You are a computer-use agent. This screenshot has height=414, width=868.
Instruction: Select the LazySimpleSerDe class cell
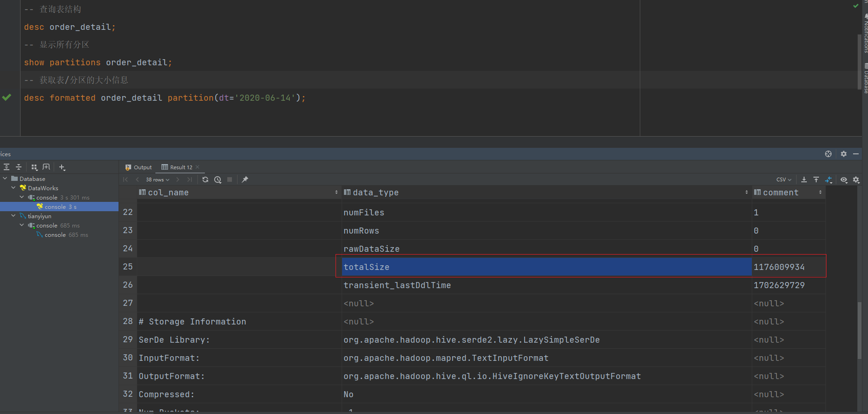point(546,339)
